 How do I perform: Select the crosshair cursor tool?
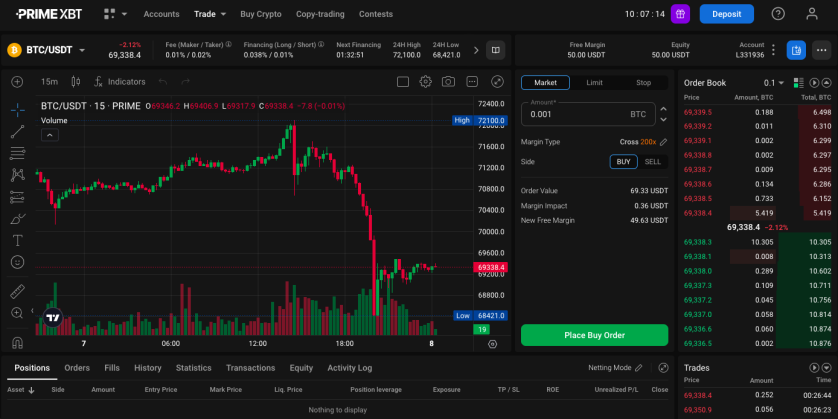(18, 111)
